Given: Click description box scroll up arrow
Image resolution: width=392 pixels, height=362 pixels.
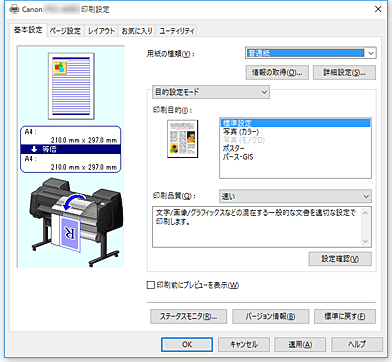Looking at the screenshot, I should coord(366,213).
